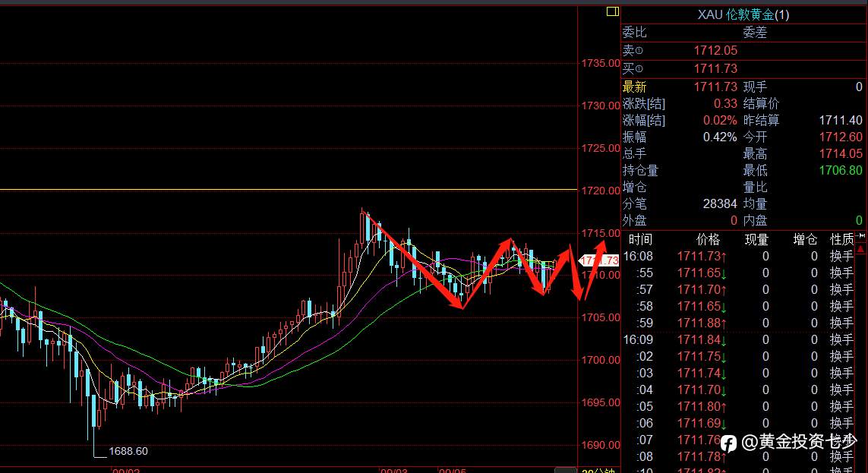Click the 性质 column header
The image size is (868, 473).
point(842,239)
